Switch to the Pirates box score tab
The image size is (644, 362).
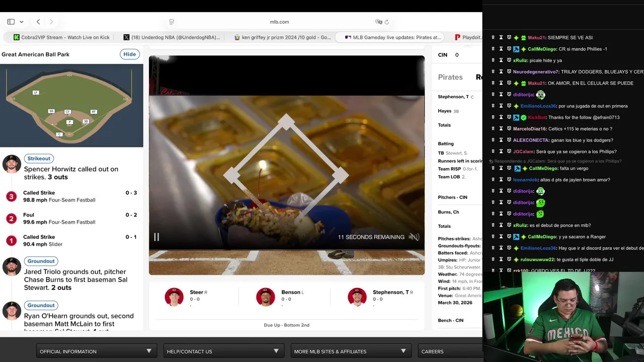(x=450, y=77)
